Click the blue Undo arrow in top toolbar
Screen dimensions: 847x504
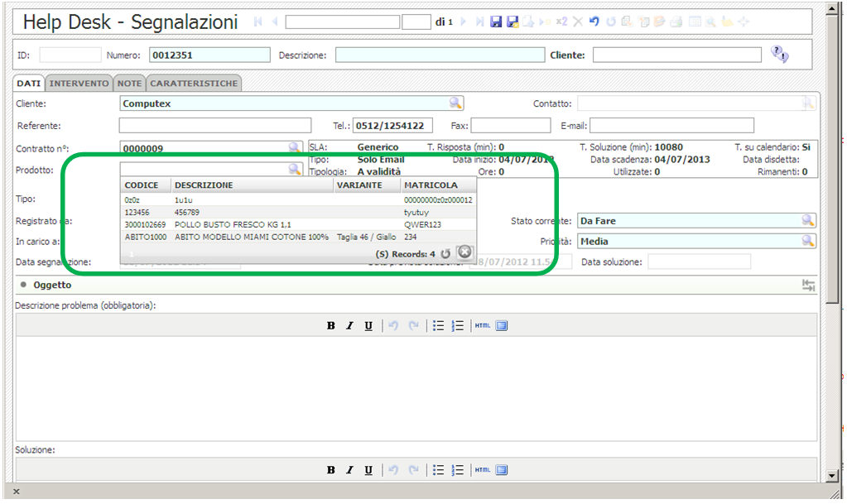click(594, 22)
